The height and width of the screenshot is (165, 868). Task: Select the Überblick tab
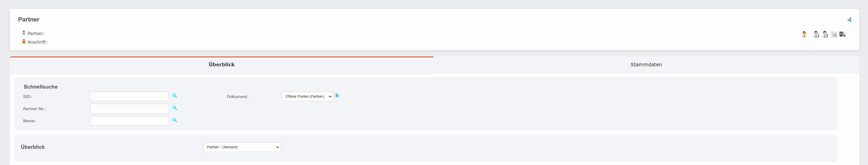(x=221, y=64)
